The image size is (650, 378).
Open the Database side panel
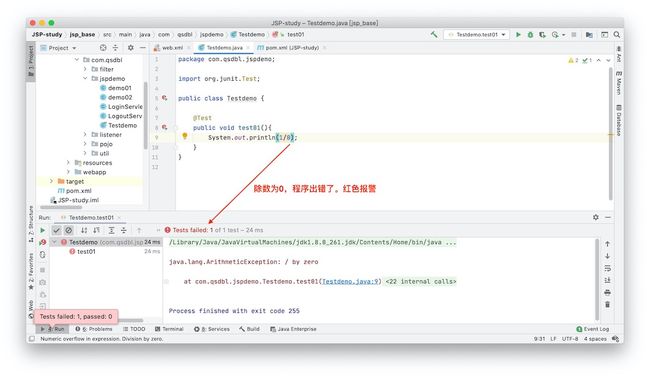[x=618, y=121]
